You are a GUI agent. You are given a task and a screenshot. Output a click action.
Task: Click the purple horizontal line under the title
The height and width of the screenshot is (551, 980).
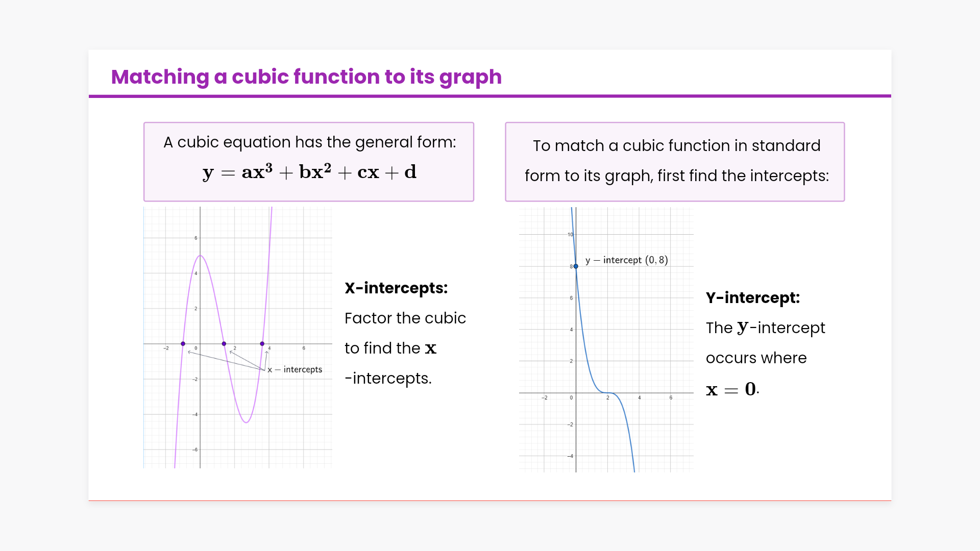490,96
